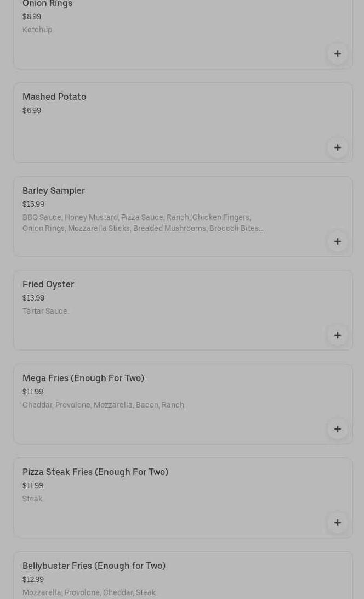Open Pizza Steak Fries (Enough For Two) title
Screen dimensions: 364x599
pos(95,472)
